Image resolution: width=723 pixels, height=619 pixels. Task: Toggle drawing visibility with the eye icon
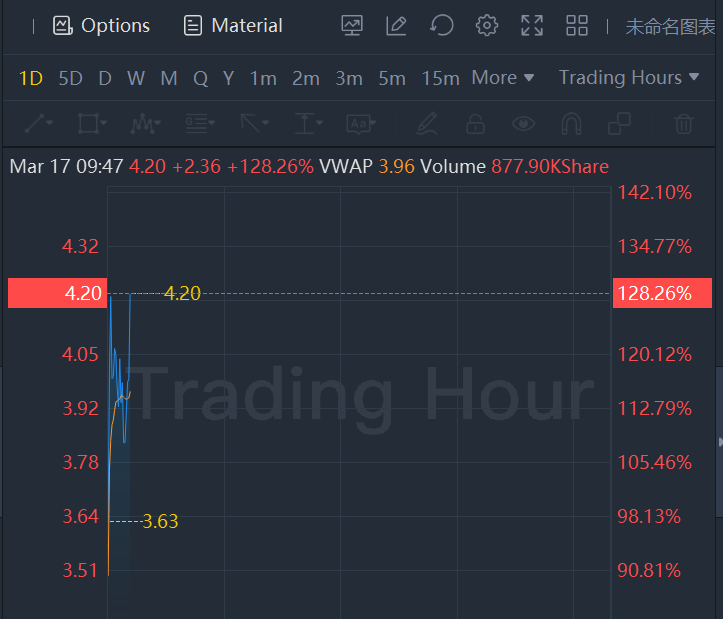(x=523, y=124)
